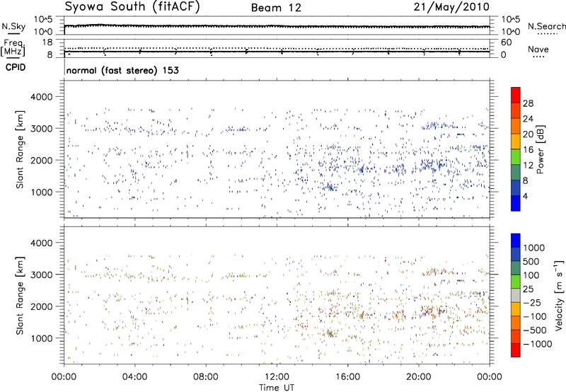Image resolution: width=566 pixels, height=392 pixels.
Task: Select the "N.Sky" legend label
Action: pyautogui.click(x=13, y=26)
